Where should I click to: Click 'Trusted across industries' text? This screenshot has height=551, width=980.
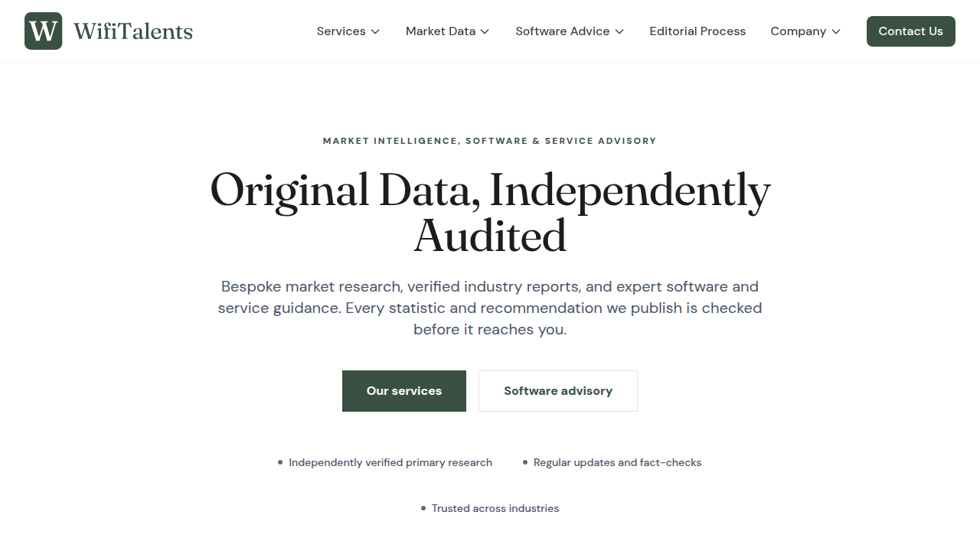[x=495, y=508]
